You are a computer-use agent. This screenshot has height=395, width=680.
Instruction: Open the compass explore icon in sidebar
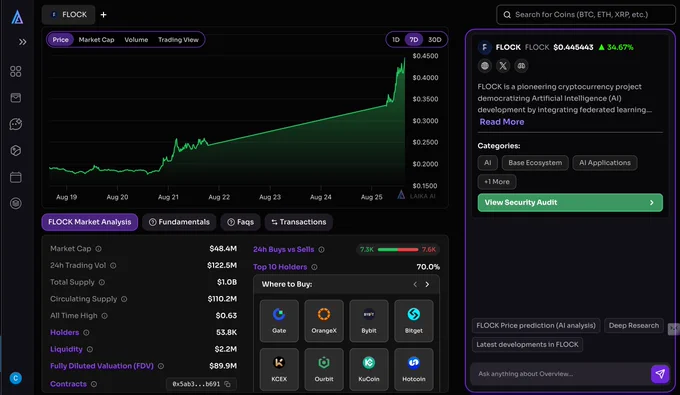pyautogui.click(x=16, y=150)
